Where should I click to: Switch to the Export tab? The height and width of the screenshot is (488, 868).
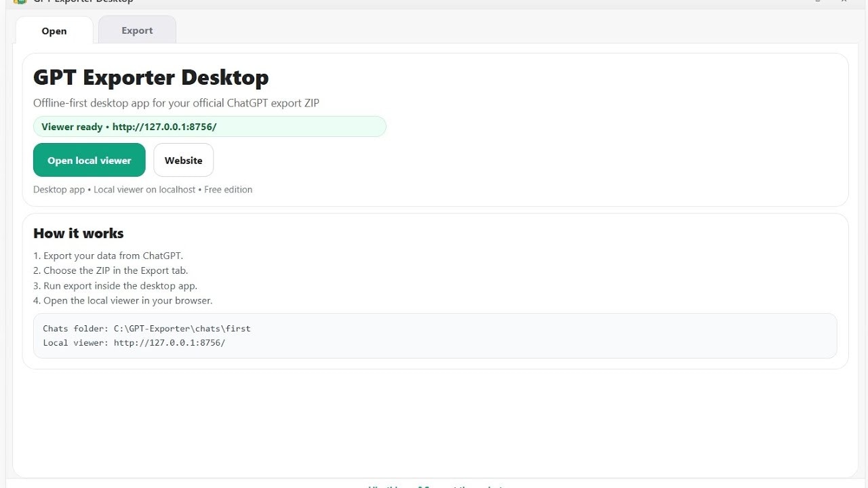point(137,30)
